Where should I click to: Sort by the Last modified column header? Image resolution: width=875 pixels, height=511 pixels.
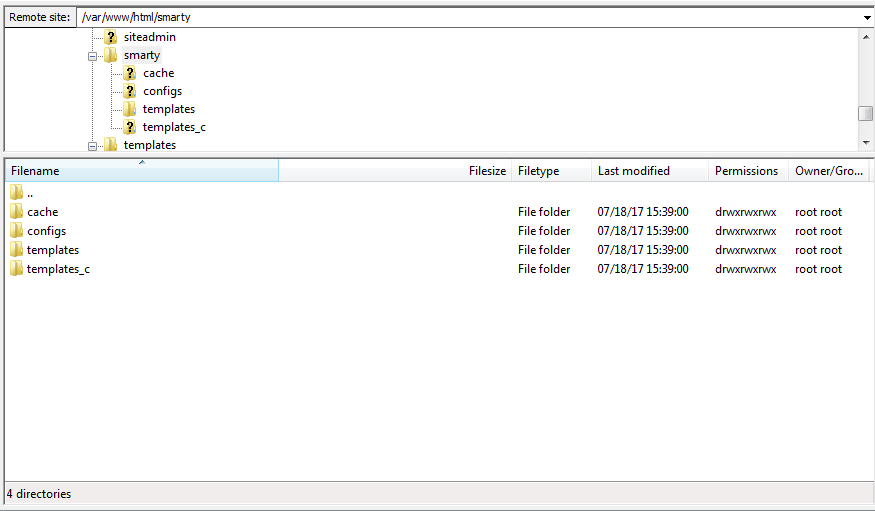pyautogui.click(x=649, y=171)
